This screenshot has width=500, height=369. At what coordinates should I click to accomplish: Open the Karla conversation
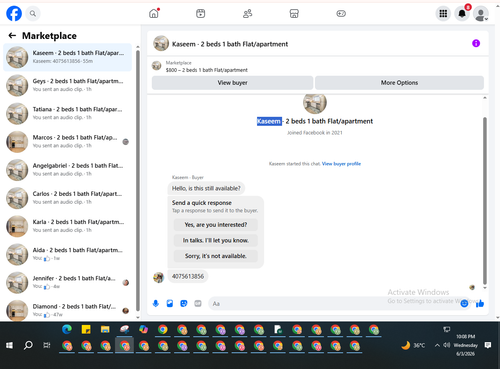[67, 226]
